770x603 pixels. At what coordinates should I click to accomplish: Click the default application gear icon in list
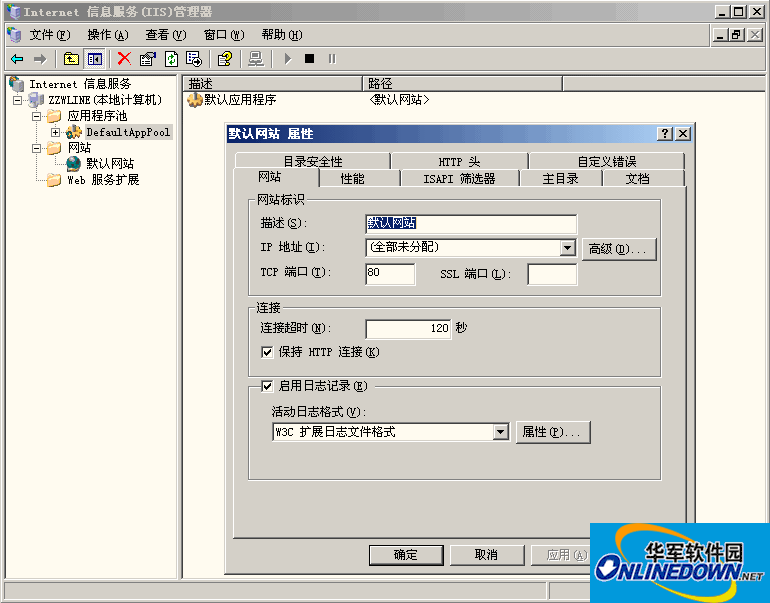[x=195, y=100]
